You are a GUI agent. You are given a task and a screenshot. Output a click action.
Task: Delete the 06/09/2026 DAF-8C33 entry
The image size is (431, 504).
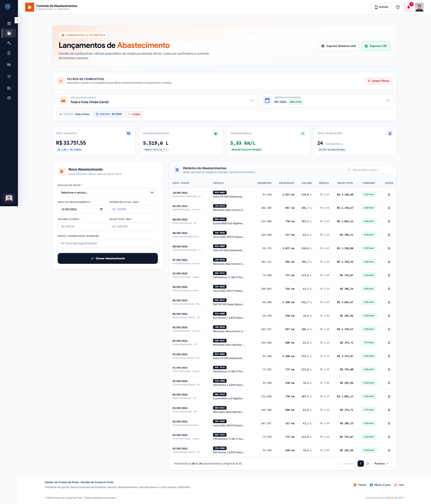click(x=389, y=302)
